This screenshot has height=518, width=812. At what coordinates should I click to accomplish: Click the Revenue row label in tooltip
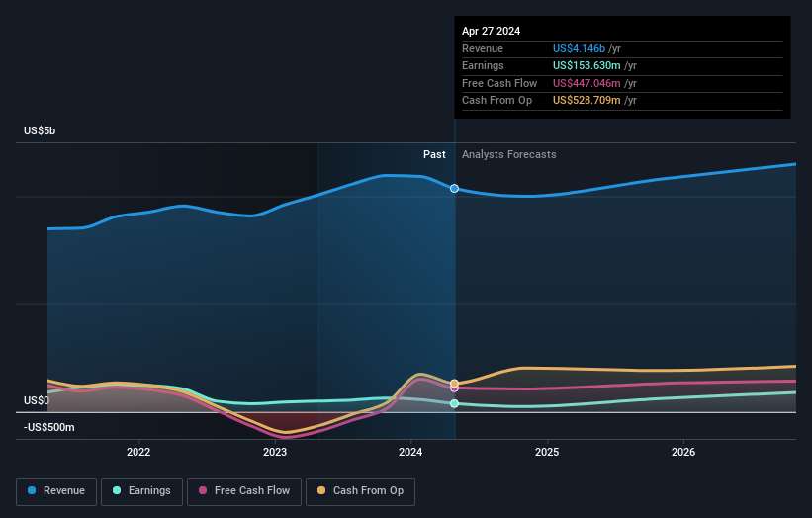482,48
